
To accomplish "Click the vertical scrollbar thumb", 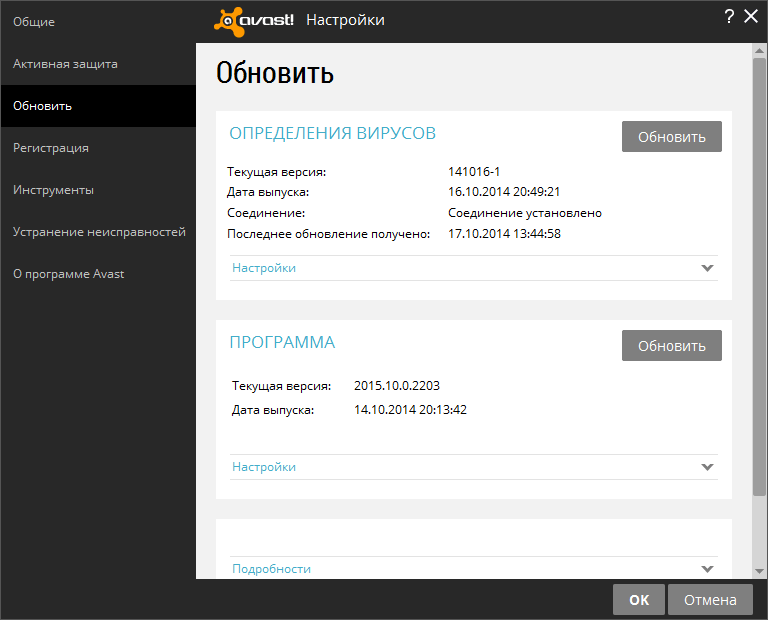I will [759, 277].
